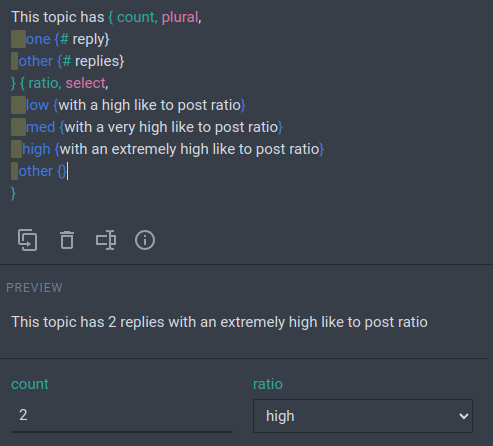Click the text 'replies' in the editor
Viewport: 493px width, 446px height.
tap(97, 61)
